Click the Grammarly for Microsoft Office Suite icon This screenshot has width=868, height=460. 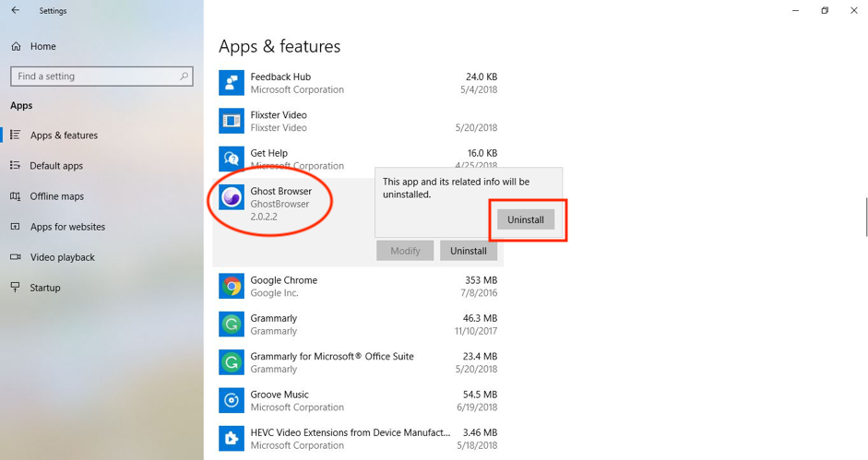coord(232,362)
